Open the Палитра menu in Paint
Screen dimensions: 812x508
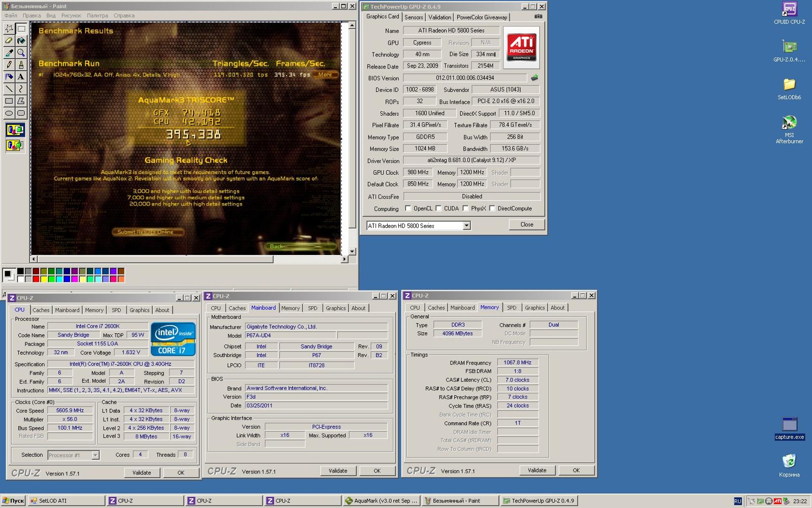[x=97, y=16]
